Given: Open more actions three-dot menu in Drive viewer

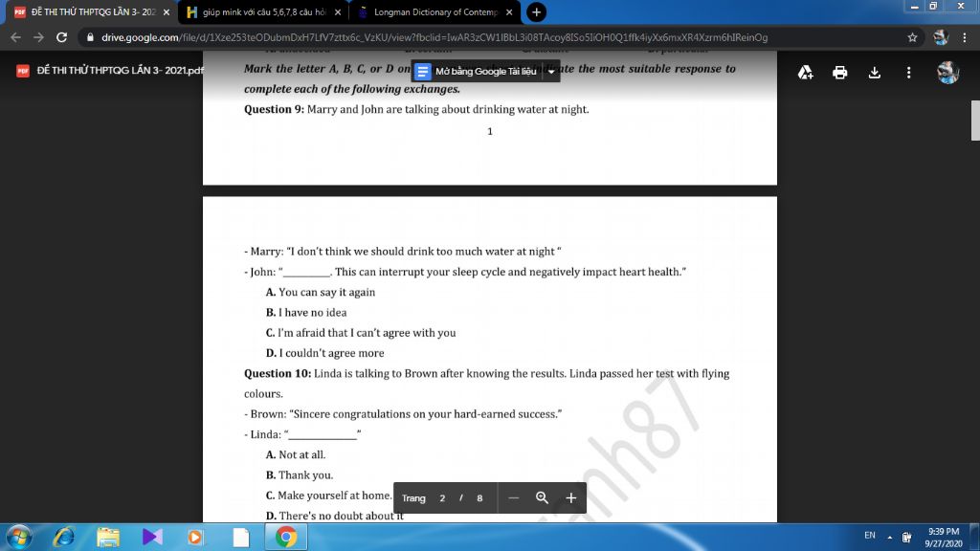Looking at the screenshot, I should (x=908, y=73).
